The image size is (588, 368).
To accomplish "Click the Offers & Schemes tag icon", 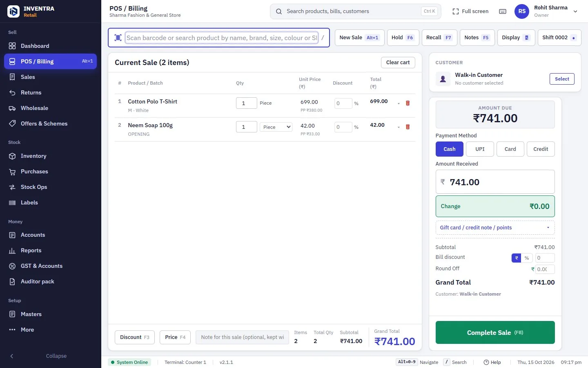I will tap(12, 123).
